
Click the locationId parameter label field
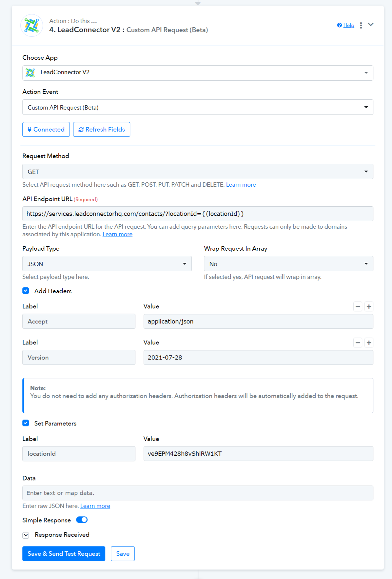[x=79, y=454]
